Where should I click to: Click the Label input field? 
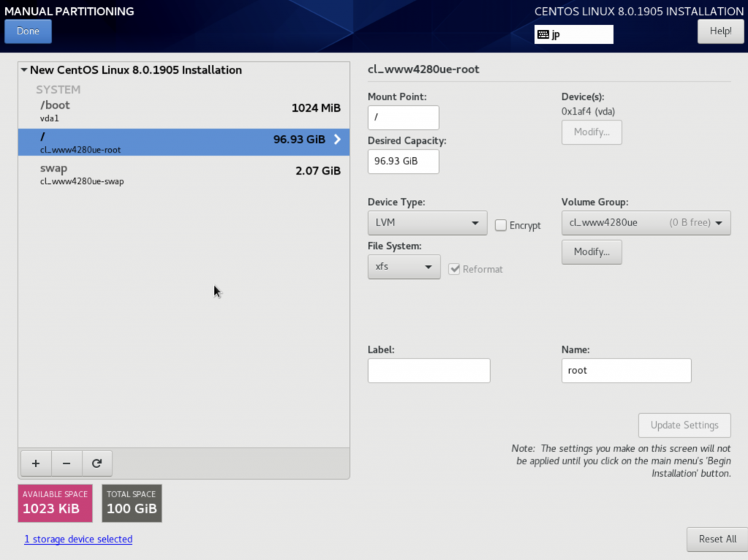click(429, 371)
